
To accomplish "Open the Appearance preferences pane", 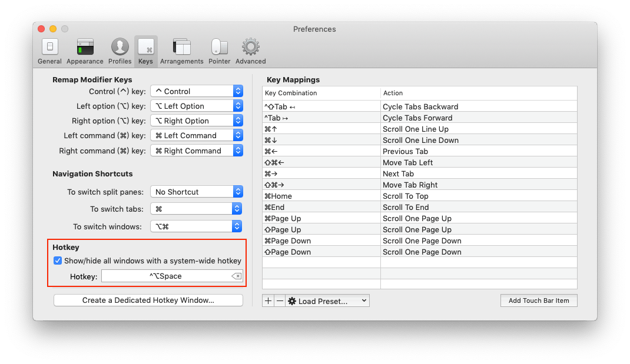I will click(85, 51).
